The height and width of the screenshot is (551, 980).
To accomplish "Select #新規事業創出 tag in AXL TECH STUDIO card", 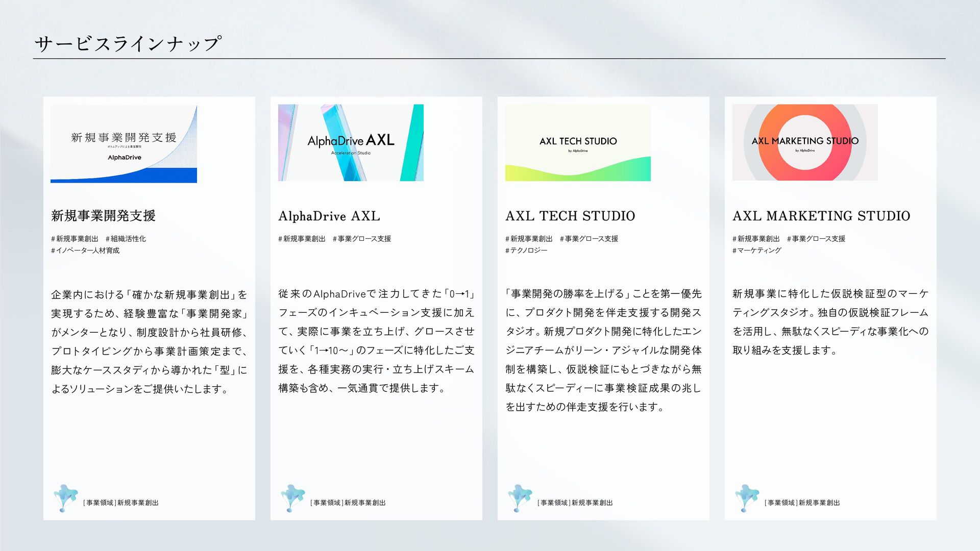I will pyautogui.click(x=529, y=239).
